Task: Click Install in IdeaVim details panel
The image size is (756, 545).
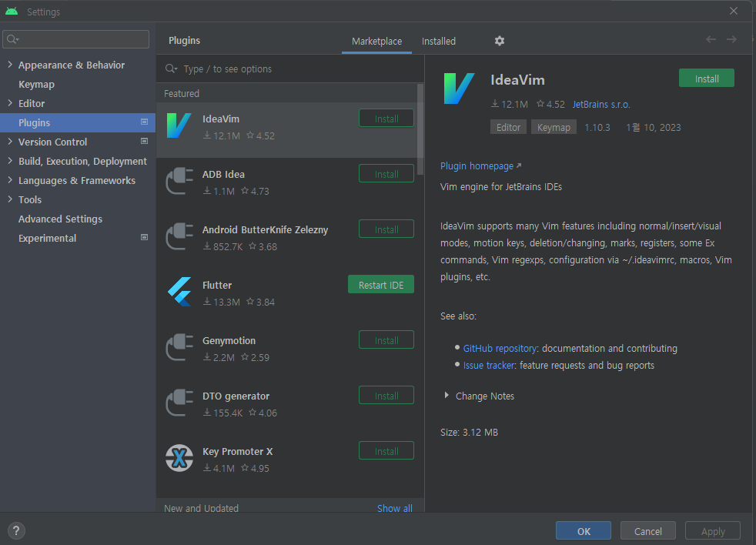Action: pos(706,79)
